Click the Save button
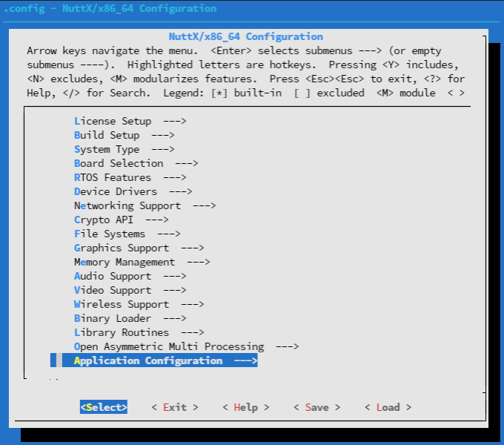Screen dimensions: 504x445 point(316,407)
